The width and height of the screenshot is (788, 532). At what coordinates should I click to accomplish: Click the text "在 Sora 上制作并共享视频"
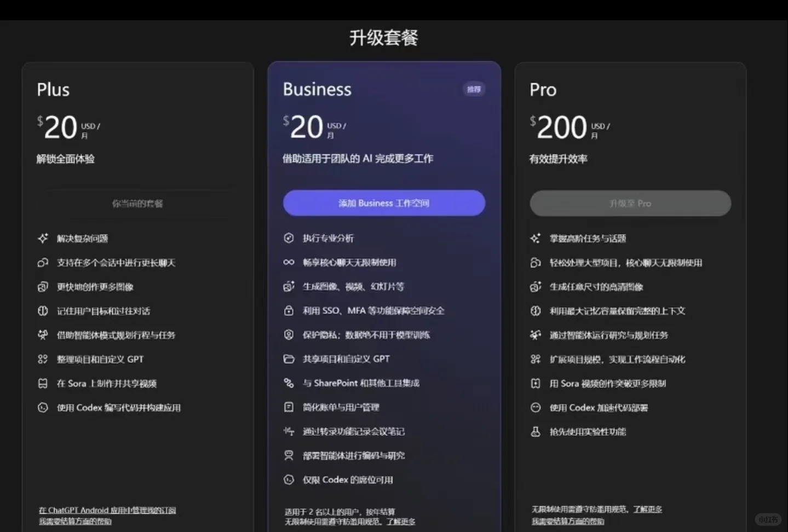pyautogui.click(x=107, y=384)
